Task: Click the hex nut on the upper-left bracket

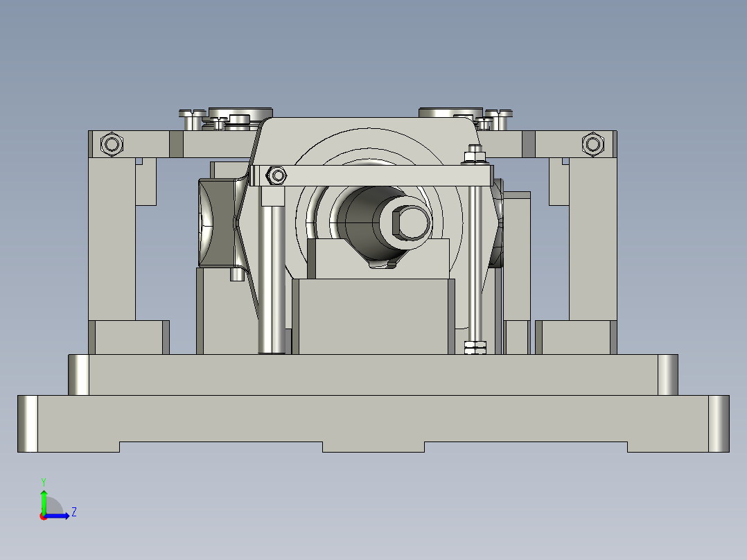Action: point(112,146)
